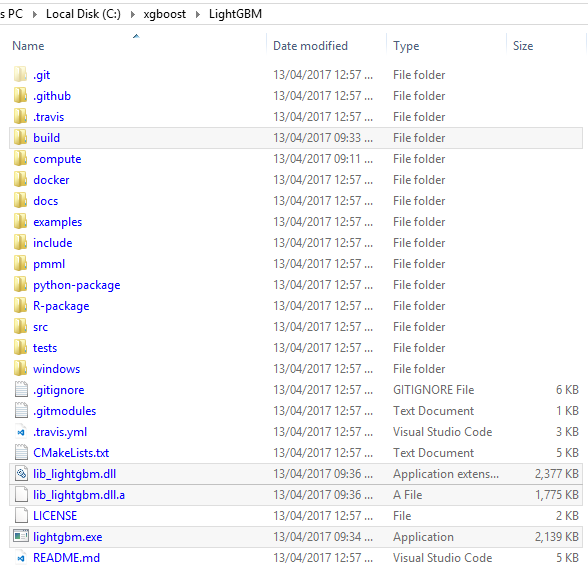This screenshot has width=588, height=578.
Task: Select the folder name python-package
Action: coord(76,285)
